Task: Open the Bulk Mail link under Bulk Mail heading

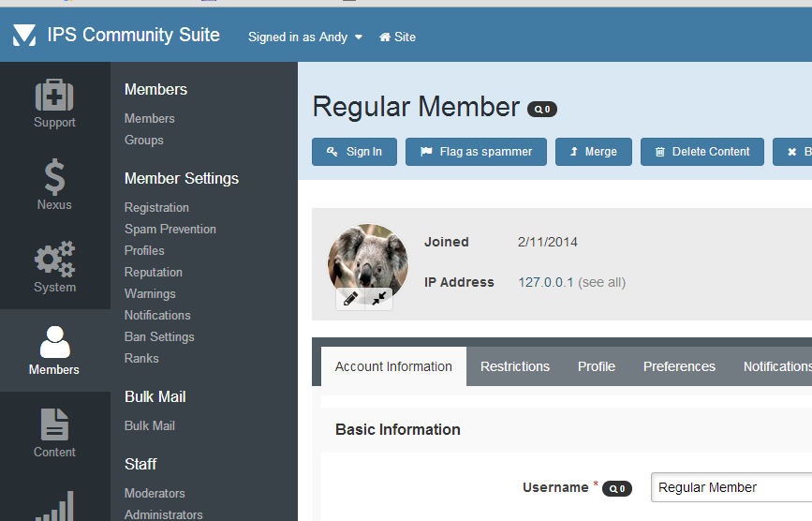Action: click(x=149, y=425)
